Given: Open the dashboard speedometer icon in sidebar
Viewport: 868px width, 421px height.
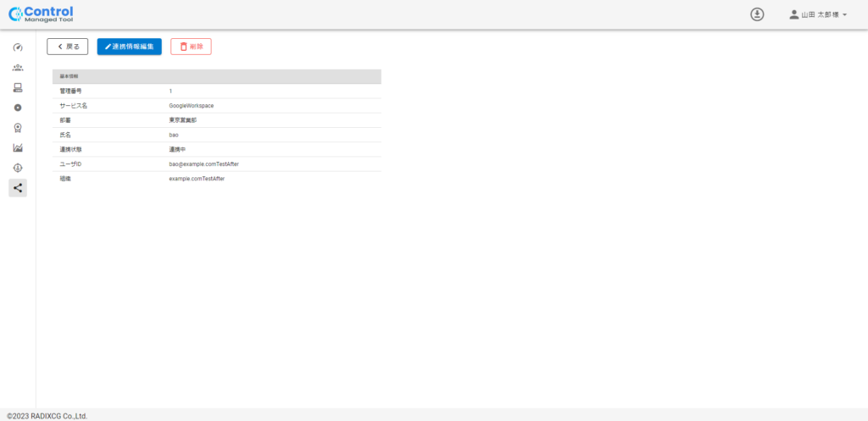Looking at the screenshot, I should (x=18, y=47).
